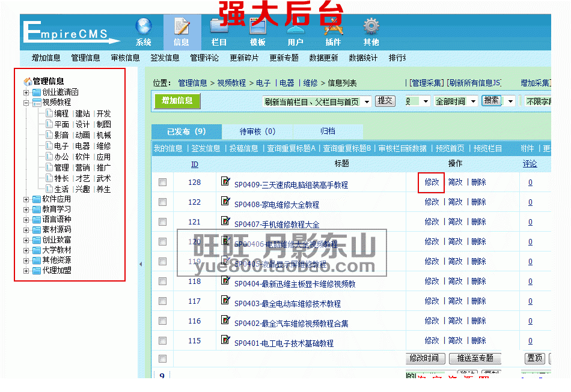The image size is (571, 392).
Task: Click folder icon of 大学教材
Action: (x=37, y=250)
